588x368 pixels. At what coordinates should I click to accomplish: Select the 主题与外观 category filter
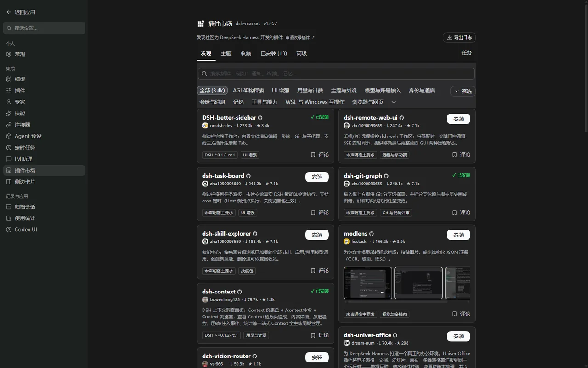coord(344,91)
